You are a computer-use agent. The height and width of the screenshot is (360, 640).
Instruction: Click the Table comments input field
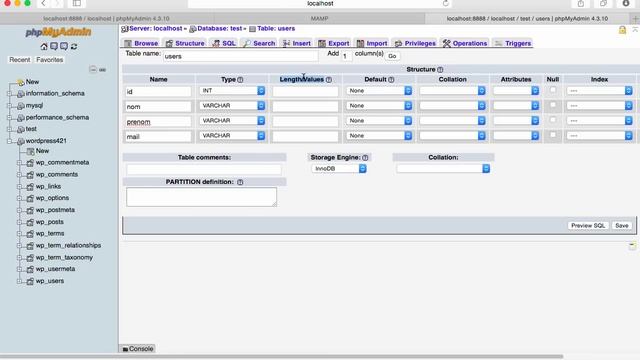(204, 169)
